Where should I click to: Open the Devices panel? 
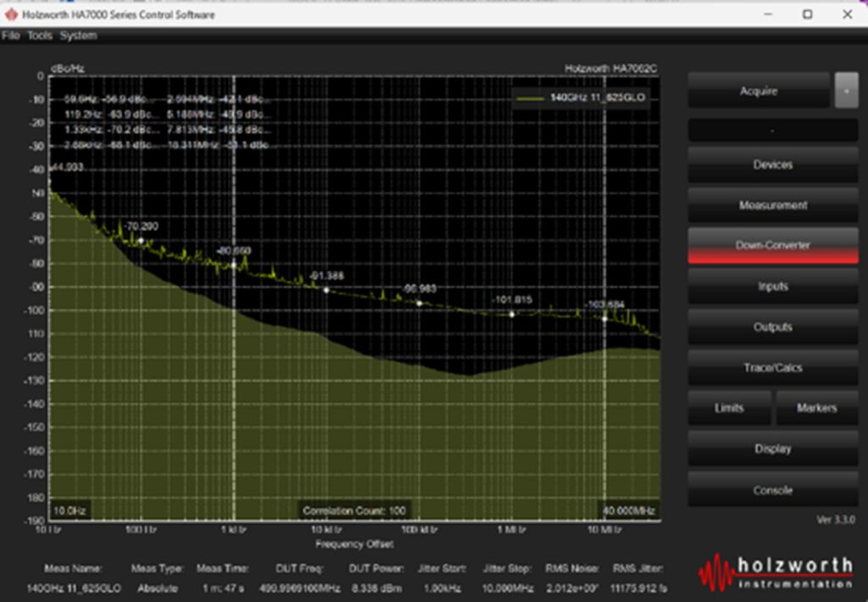coord(772,164)
